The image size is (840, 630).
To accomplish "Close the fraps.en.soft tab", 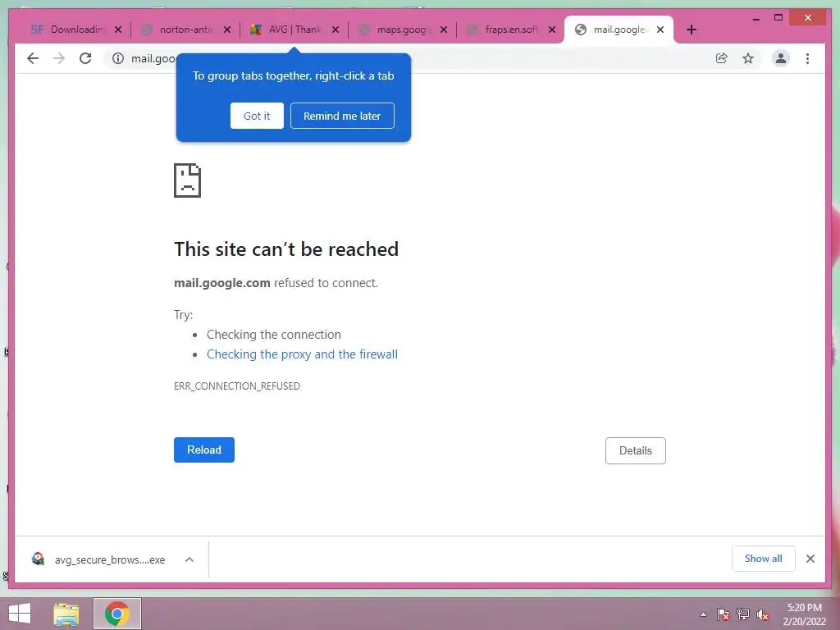I will tap(552, 30).
